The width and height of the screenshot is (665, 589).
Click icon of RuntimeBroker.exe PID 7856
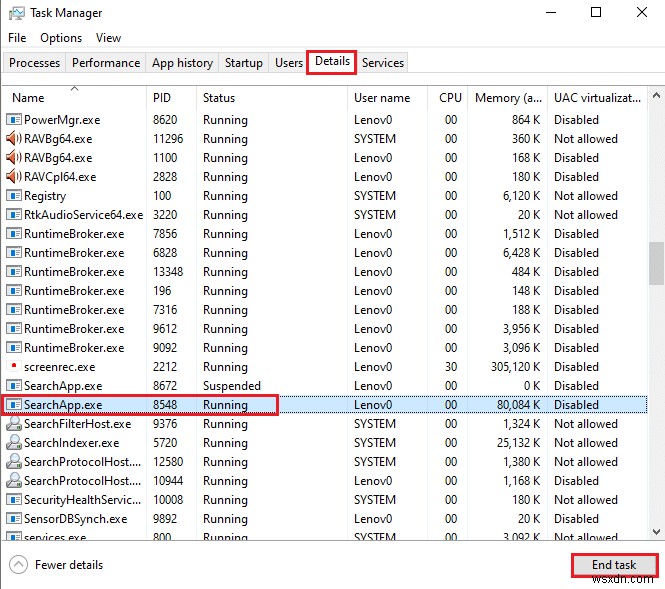(14, 234)
